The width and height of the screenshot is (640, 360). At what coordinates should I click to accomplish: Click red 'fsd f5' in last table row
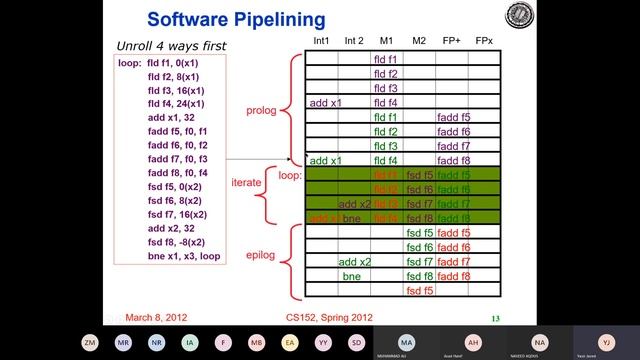click(x=420, y=291)
